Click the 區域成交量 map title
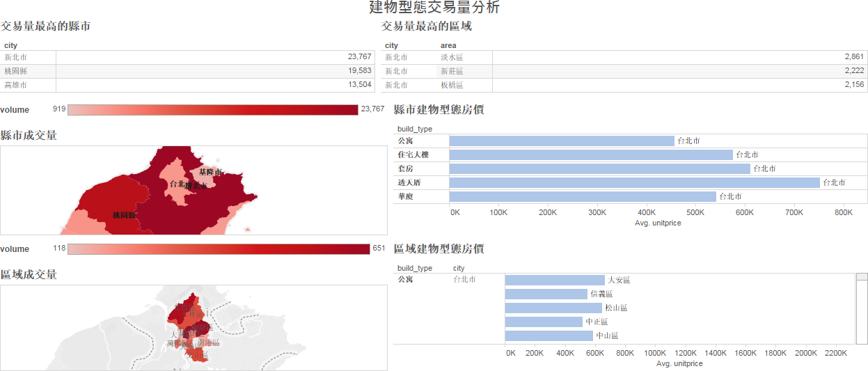The image size is (868, 371). [x=29, y=275]
